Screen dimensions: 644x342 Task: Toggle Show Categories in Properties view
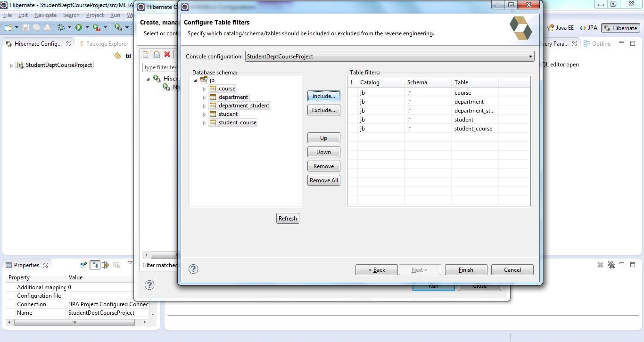[x=95, y=265]
